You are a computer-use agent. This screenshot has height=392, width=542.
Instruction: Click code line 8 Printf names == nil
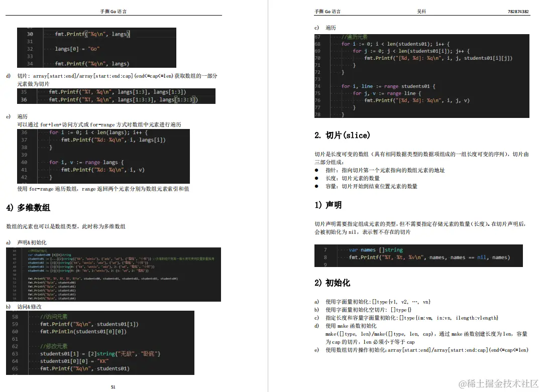point(429,257)
